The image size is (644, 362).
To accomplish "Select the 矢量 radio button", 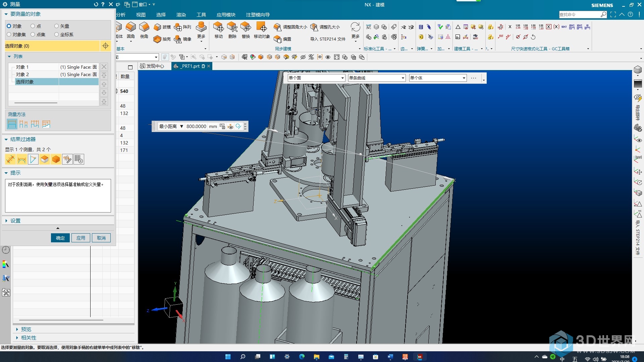I will pyautogui.click(x=56, y=26).
